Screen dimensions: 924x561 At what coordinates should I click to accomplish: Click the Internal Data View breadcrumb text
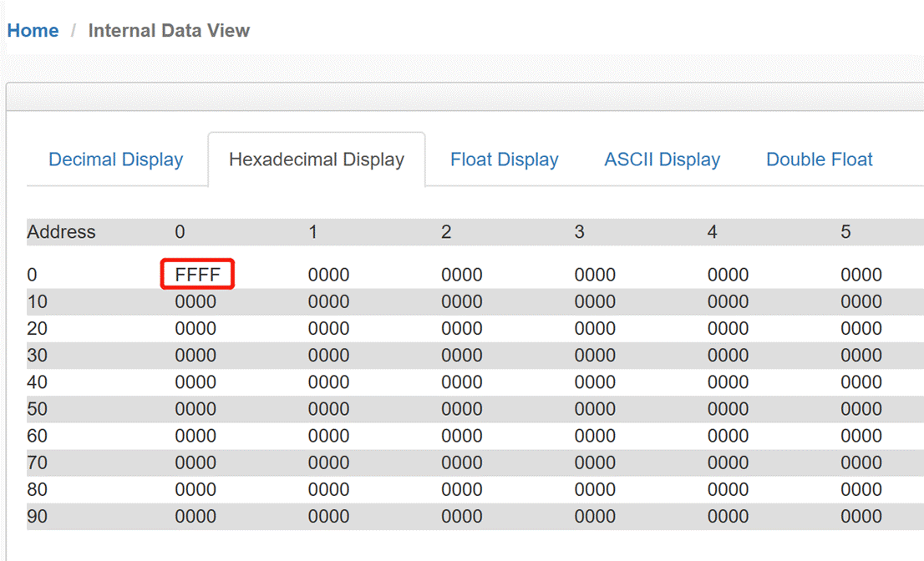tap(169, 31)
